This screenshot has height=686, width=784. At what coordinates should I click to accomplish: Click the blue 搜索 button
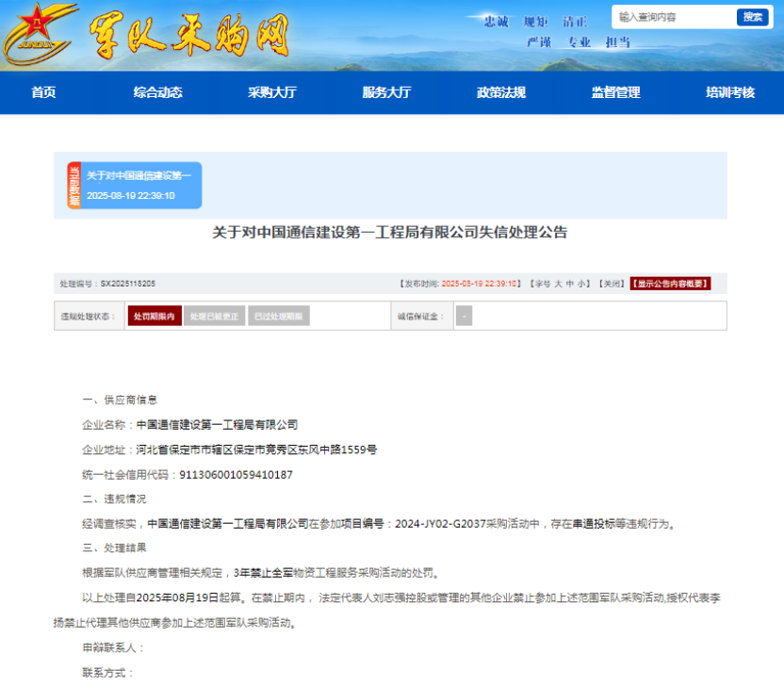click(x=753, y=17)
